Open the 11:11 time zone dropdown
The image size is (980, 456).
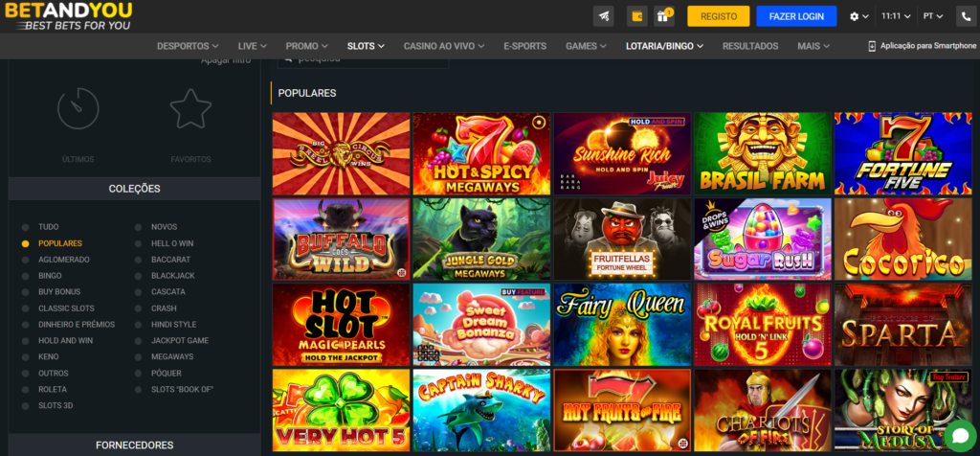896,16
